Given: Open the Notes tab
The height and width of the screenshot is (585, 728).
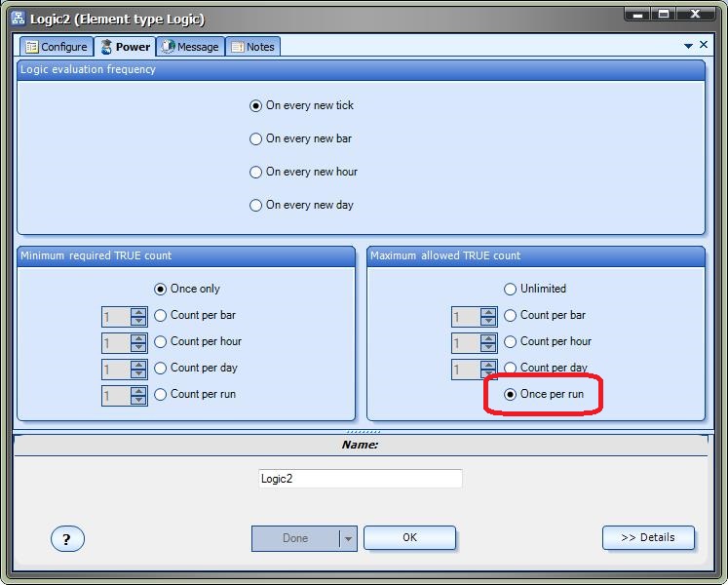Looking at the screenshot, I should pyautogui.click(x=253, y=47).
